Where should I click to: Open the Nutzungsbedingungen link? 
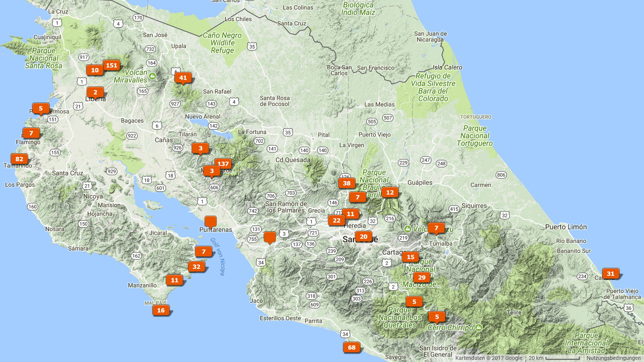click(x=613, y=358)
